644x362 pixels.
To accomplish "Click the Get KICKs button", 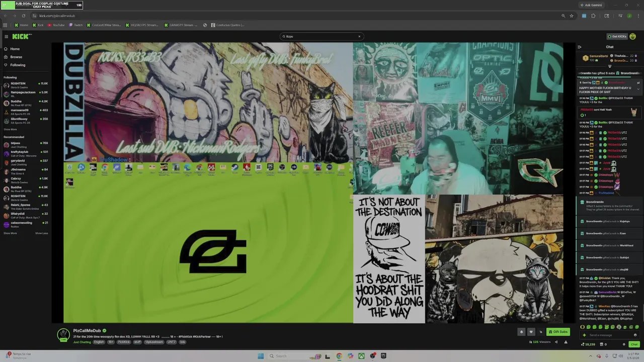I will 617,36.
